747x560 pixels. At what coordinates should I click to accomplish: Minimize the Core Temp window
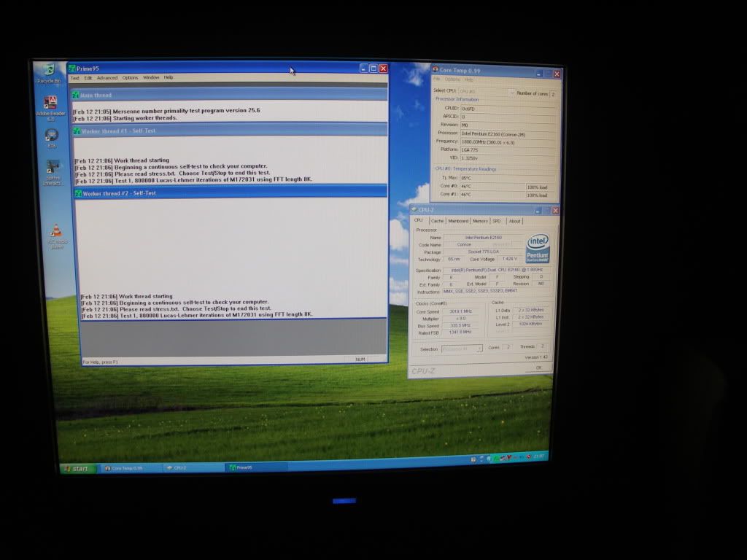[x=539, y=74]
